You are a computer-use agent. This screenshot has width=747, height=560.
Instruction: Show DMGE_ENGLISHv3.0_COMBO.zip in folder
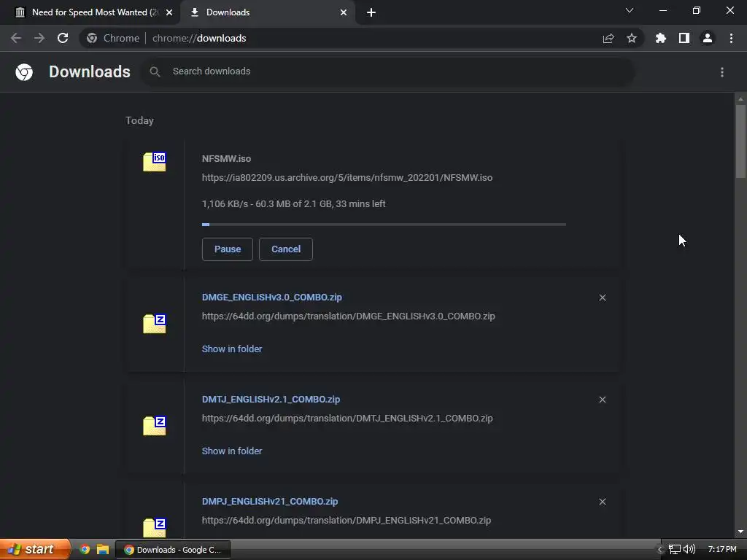coord(232,349)
